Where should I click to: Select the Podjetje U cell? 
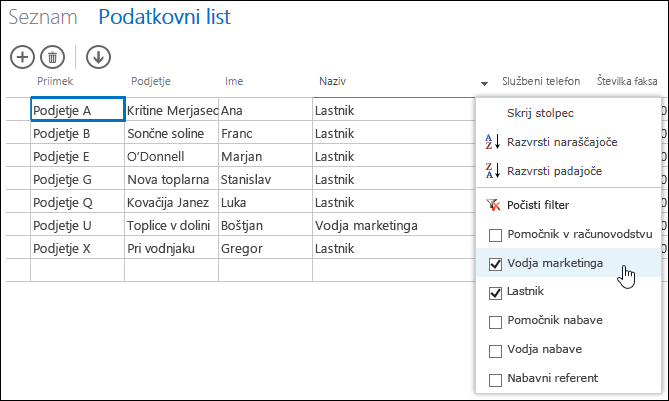pos(78,224)
